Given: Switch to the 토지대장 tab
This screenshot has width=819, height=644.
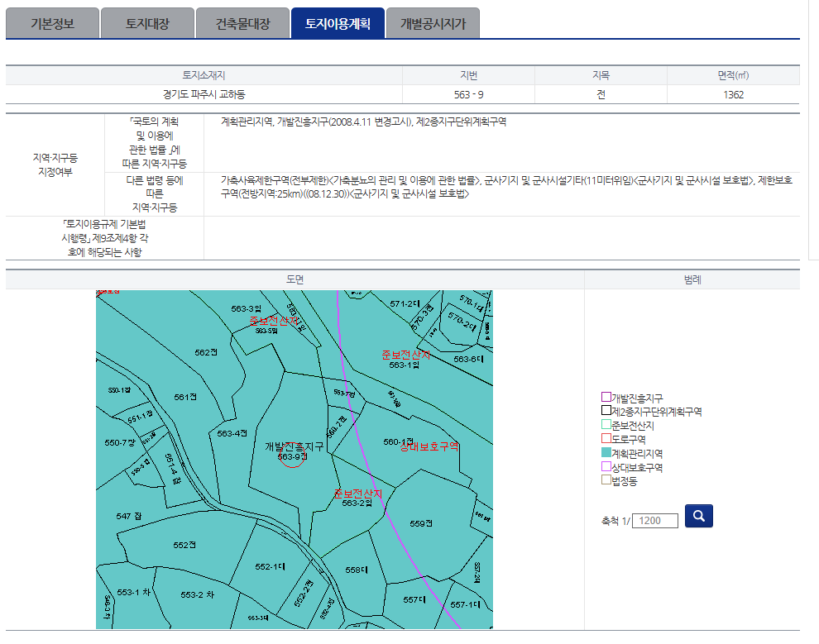Looking at the screenshot, I should click(x=147, y=24).
